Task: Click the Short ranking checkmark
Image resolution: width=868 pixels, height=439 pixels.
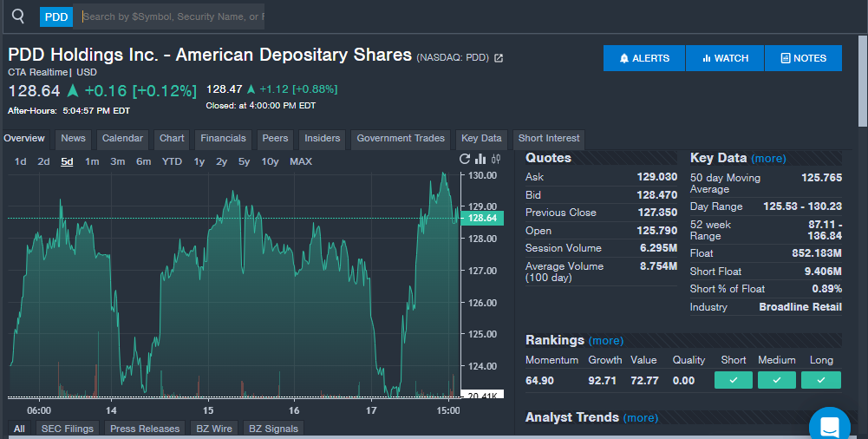Action: [734, 380]
